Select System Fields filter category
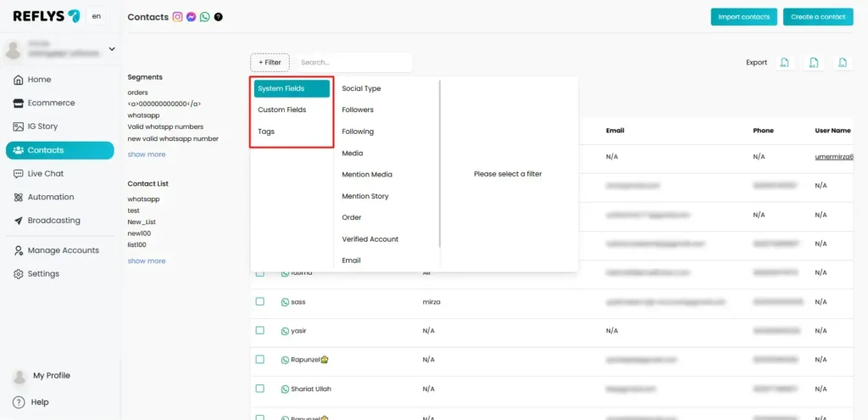Image resolution: width=868 pixels, height=420 pixels. [x=292, y=88]
